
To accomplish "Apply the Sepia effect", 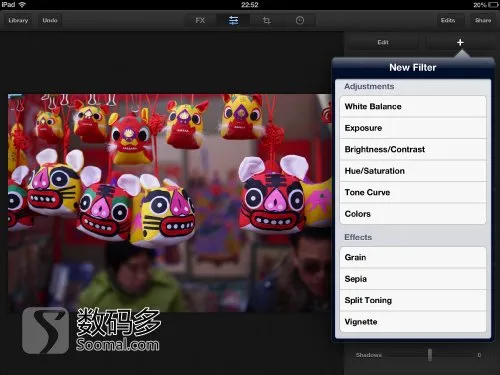I will (413, 279).
